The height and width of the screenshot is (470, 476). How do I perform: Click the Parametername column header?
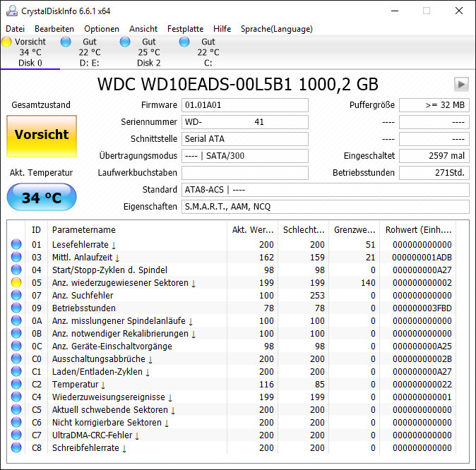[137, 229]
